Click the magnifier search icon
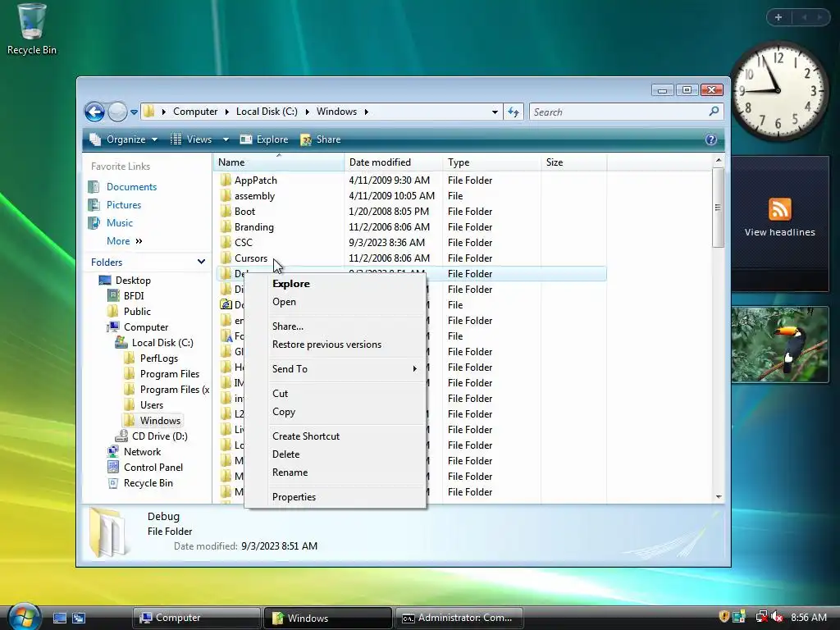Screen dimensions: 840x630 pyautogui.click(x=714, y=112)
